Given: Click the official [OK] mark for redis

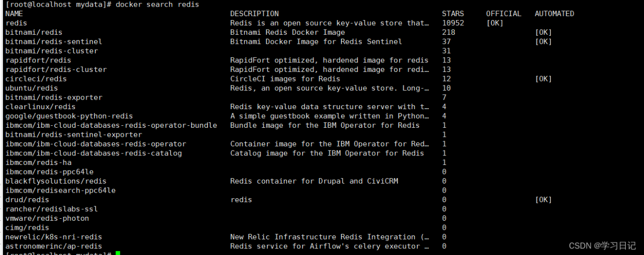Looking at the screenshot, I should (495, 23).
